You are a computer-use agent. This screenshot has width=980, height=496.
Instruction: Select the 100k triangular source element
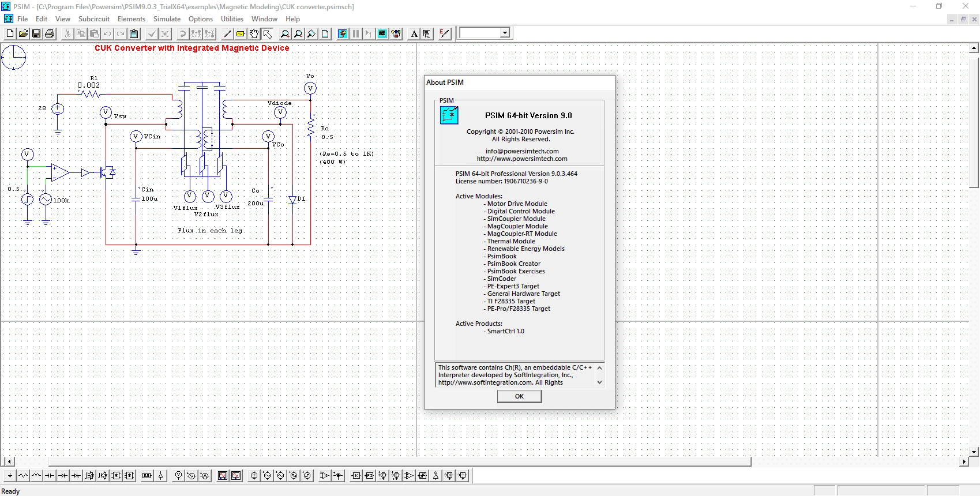[46, 200]
